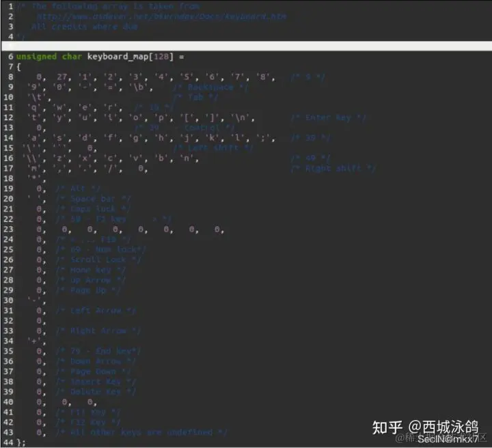Click the array size '128'

[161, 57]
